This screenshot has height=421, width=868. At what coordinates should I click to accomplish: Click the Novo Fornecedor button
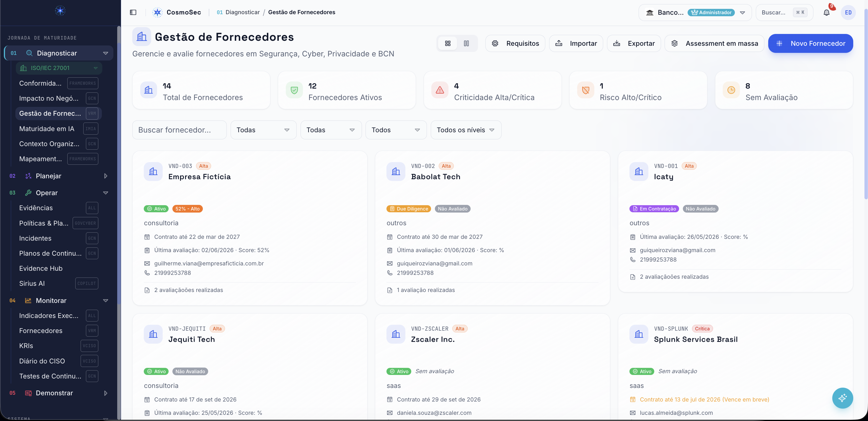tap(810, 43)
